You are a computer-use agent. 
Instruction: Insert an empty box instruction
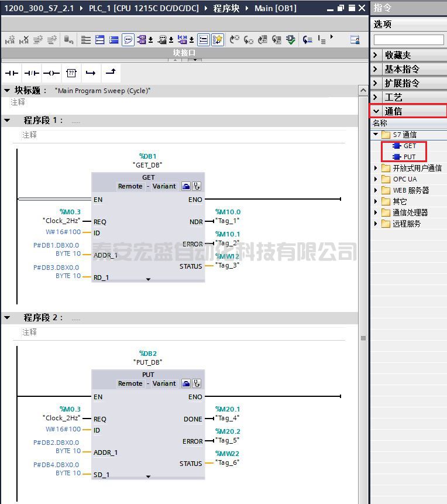click(x=71, y=73)
